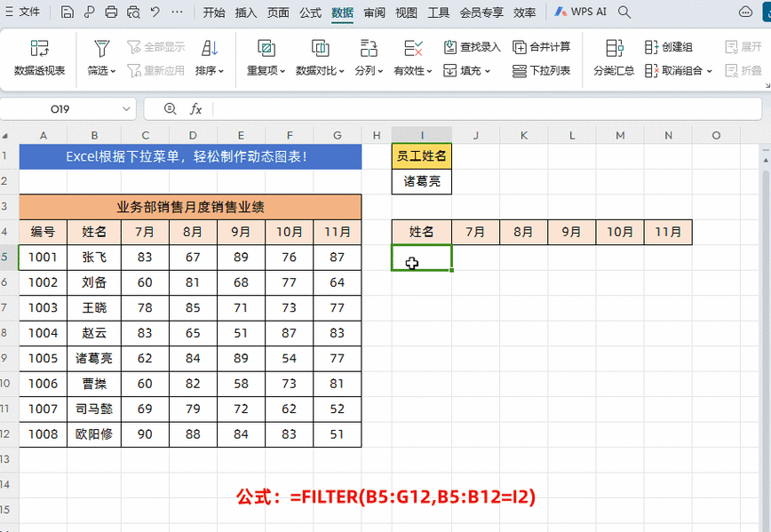Select column B header
This screenshot has height=532, width=771.
(94, 135)
